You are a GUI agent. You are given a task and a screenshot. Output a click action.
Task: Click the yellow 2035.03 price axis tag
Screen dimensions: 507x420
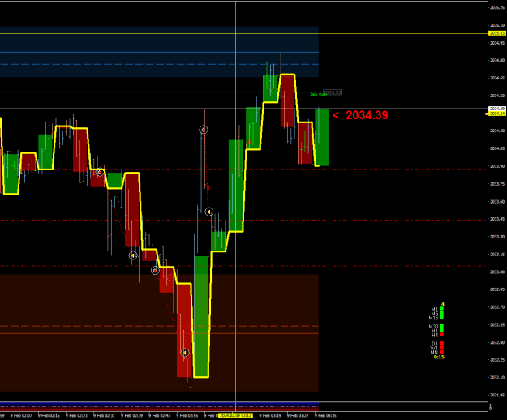[x=497, y=33]
